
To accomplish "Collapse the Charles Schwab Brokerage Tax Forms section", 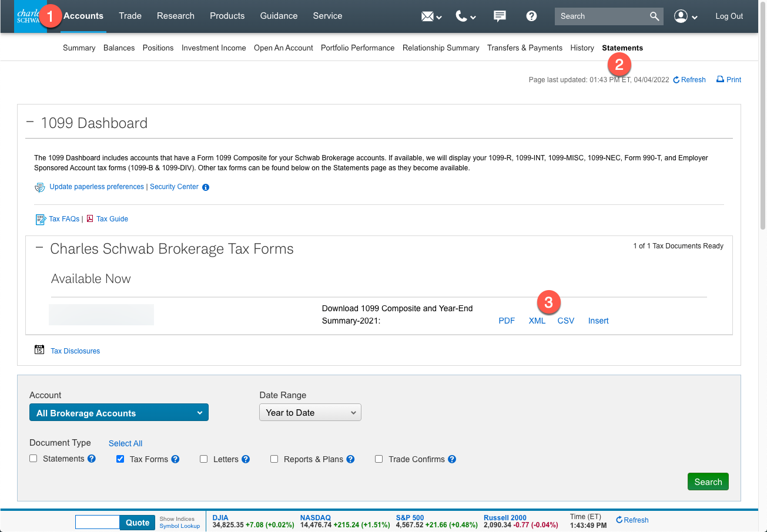I will click(40, 248).
